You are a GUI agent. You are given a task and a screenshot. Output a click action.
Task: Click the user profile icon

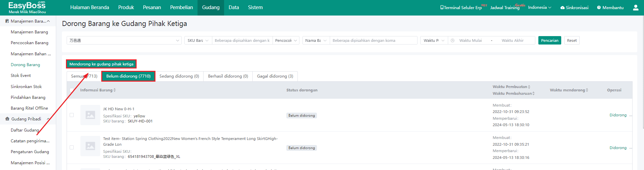636,7
